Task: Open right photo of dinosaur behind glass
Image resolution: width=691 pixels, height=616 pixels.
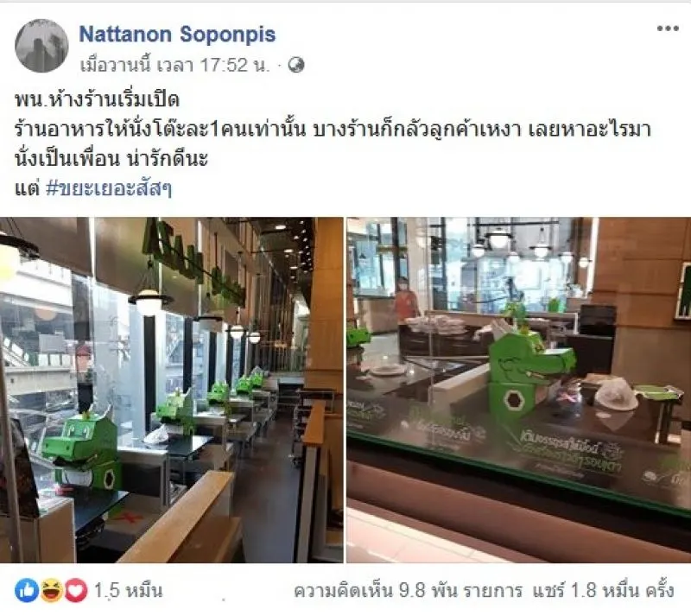Action: [x=519, y=390]
